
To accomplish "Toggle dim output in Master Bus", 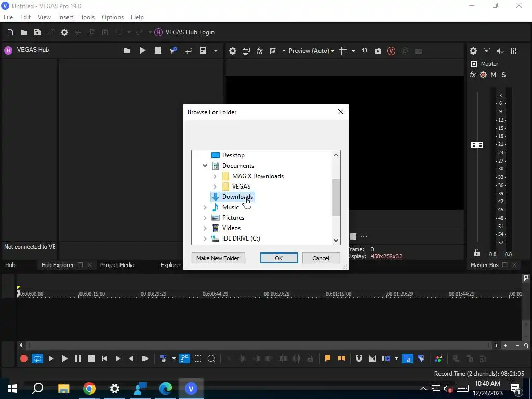I will point(500,51).
